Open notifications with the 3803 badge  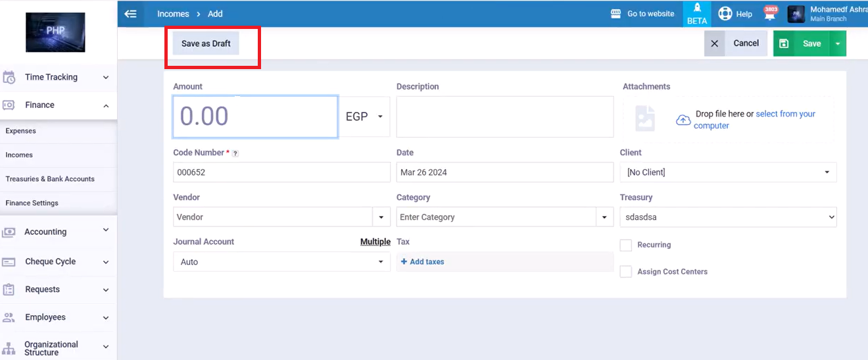coord(769,14)
